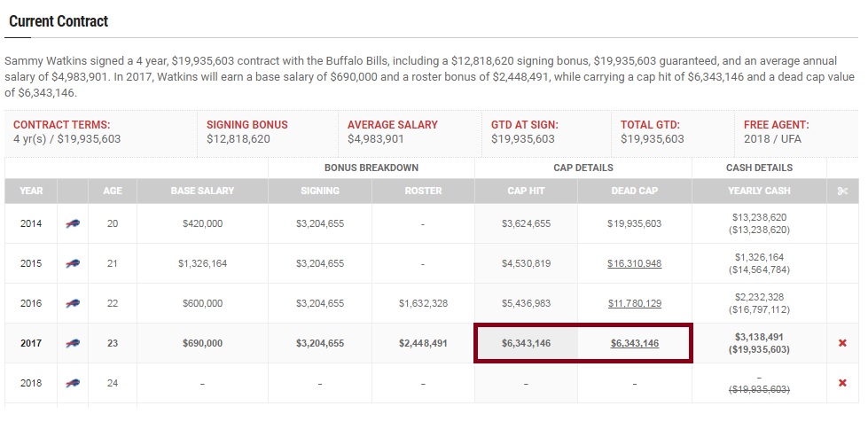Click the 2014 signing bonus $3,204,655
Viewport: 868px width, 445px height.
[x=320, y=223]
